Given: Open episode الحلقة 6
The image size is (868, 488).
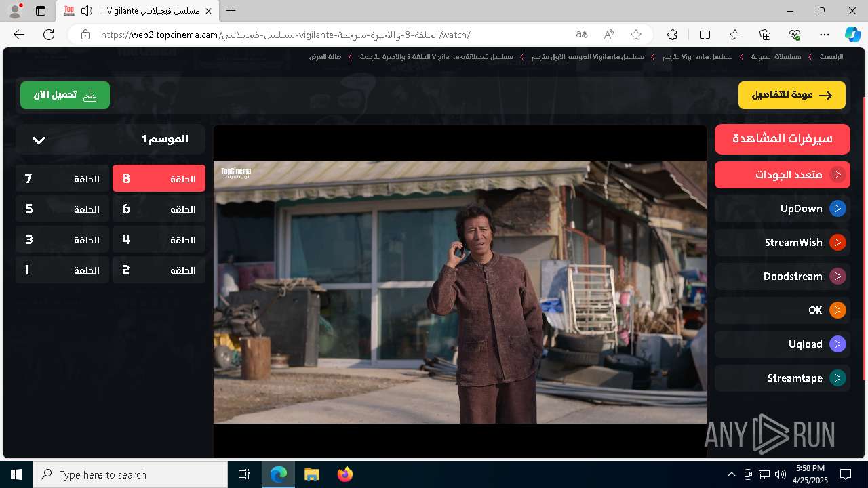Looking at the screenshot, I should tap(159, 209).
